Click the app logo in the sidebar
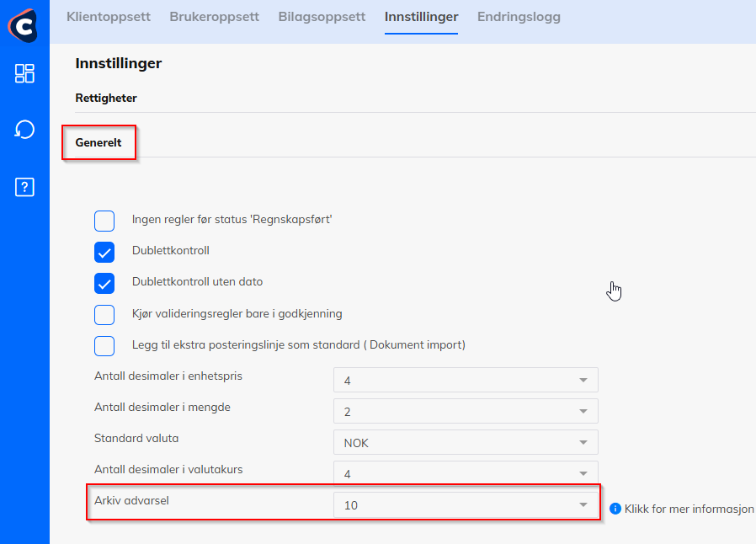The width and height of the screenshot is (756, 544). coord(24,26)
